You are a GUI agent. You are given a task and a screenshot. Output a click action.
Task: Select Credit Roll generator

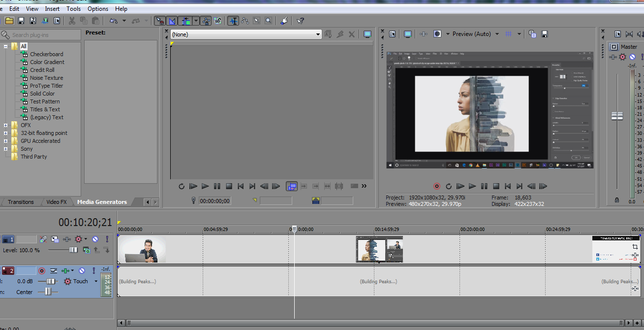tap(42, 70)
